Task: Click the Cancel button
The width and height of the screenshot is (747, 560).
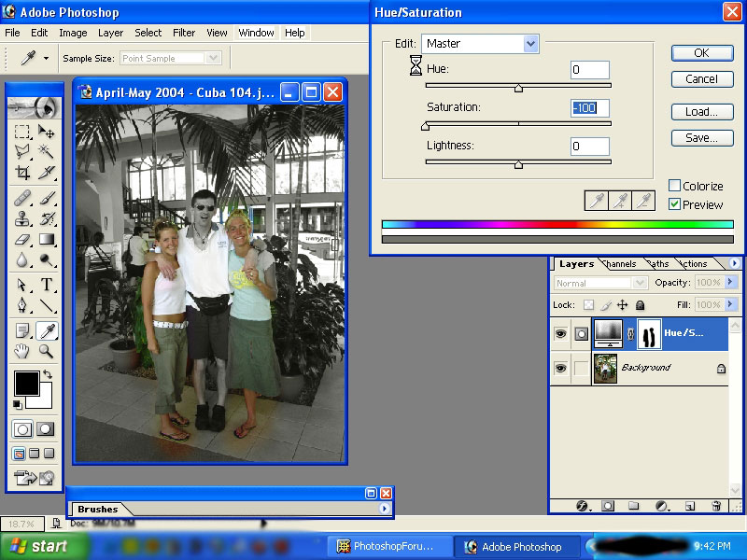Action: pos(701,79)
